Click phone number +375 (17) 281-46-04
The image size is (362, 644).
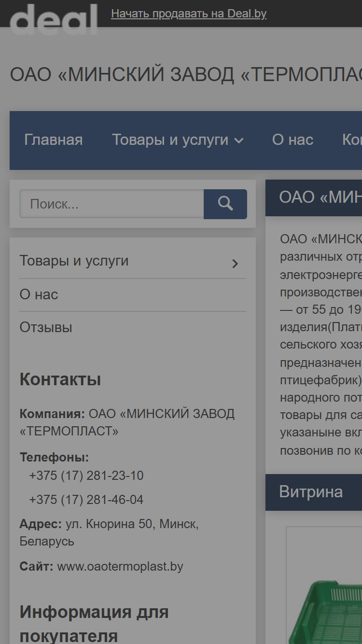click(x=86, y=500)
